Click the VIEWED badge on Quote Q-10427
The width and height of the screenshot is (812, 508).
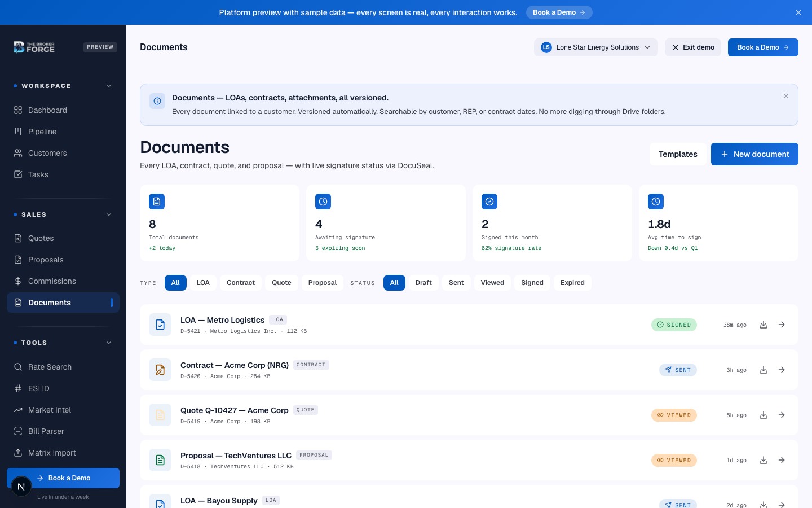(674, 415)
